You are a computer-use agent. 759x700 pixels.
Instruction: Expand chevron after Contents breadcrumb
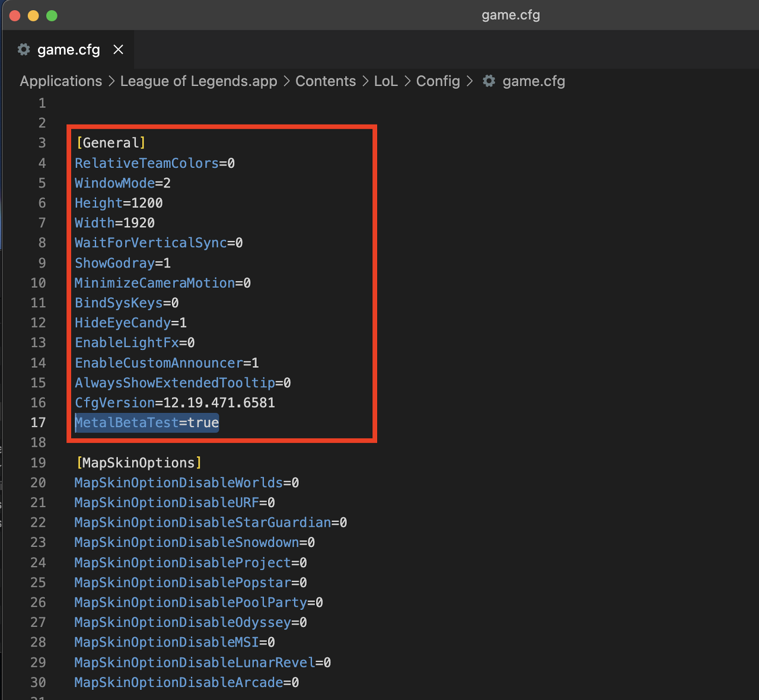tap(365, 81)
